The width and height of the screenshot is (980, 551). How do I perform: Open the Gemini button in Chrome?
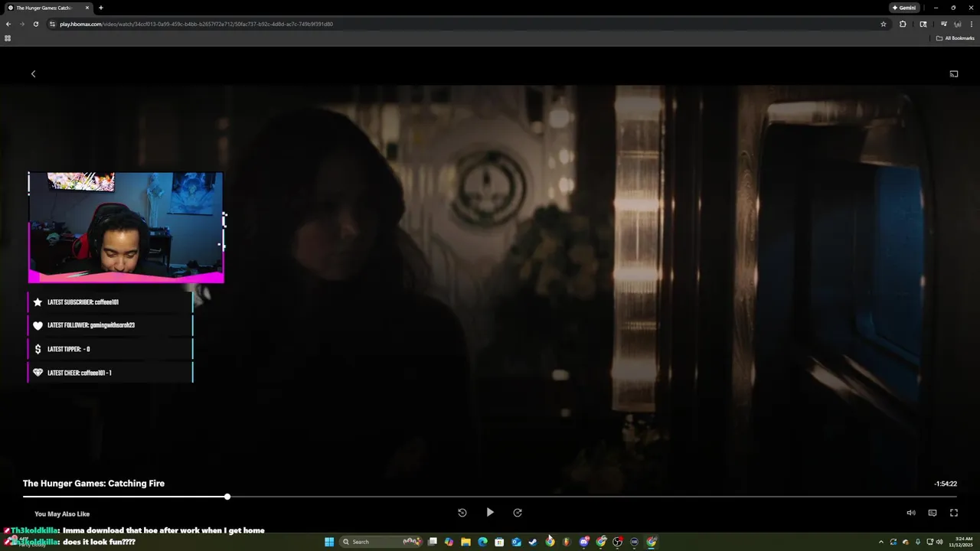[x=904, y=8]
